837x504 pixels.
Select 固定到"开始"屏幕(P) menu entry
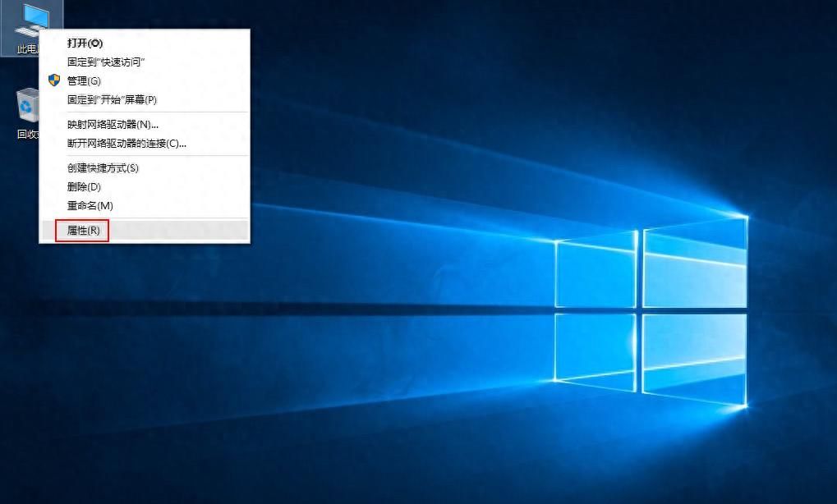(112, 99)
